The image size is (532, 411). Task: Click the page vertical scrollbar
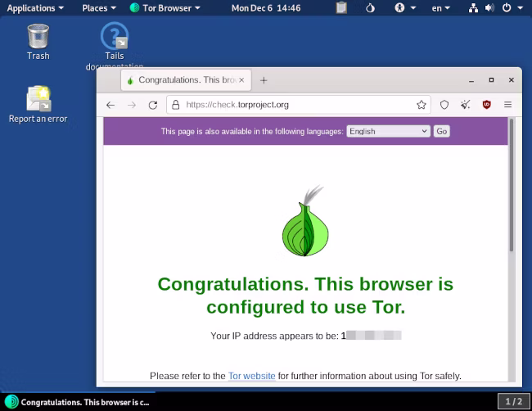pyautogui.click(x=512, y=185)
